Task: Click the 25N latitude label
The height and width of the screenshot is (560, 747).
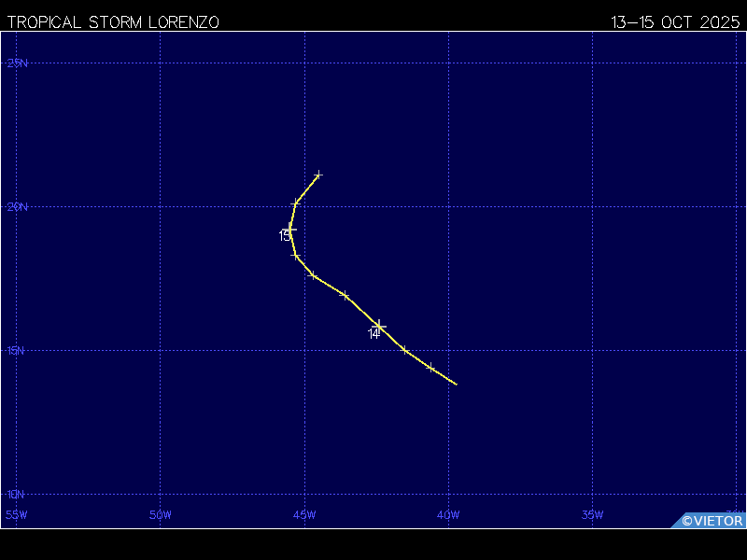Action: tap(17, 63)
